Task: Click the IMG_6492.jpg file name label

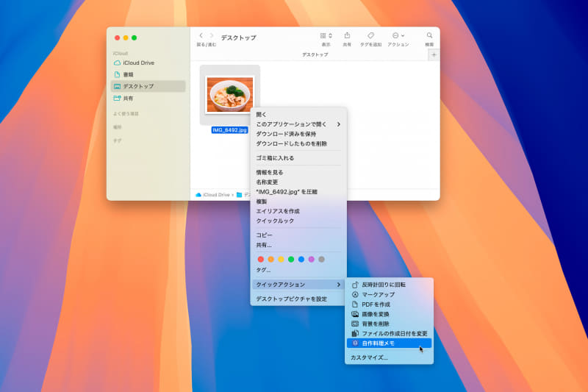Action: 229,130
